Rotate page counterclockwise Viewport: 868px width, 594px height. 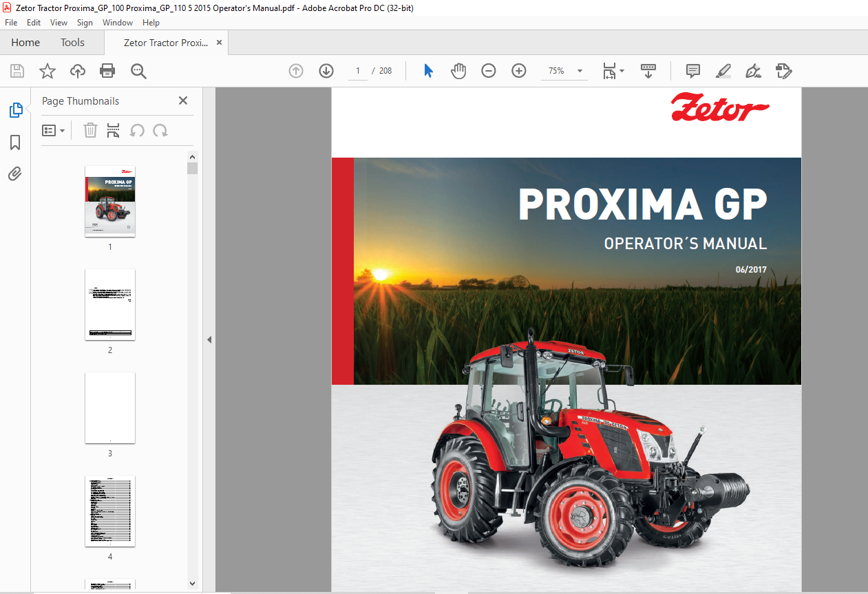[137, 130]
